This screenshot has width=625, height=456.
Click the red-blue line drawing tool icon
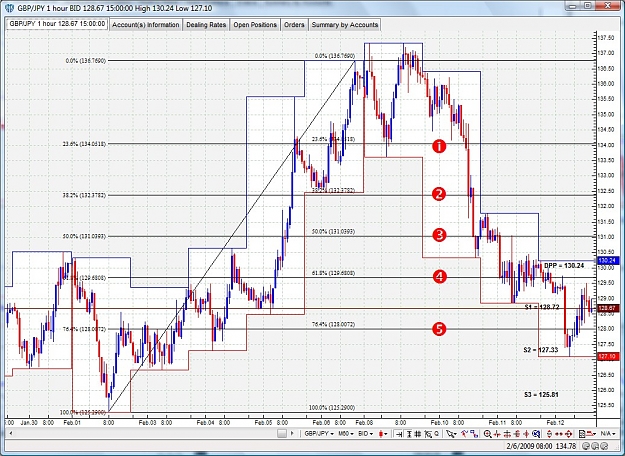tap(464, 434)
